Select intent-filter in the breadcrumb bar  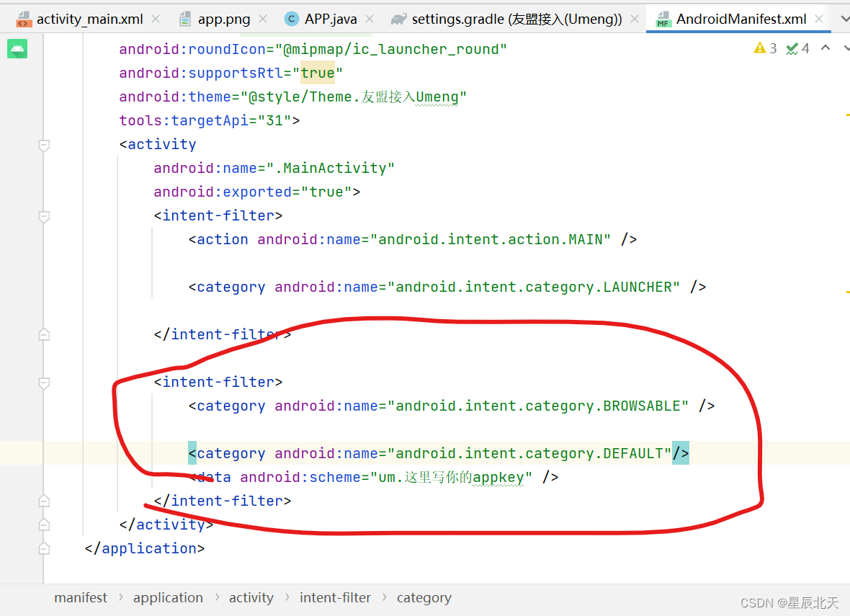click(x=335, y=597)
